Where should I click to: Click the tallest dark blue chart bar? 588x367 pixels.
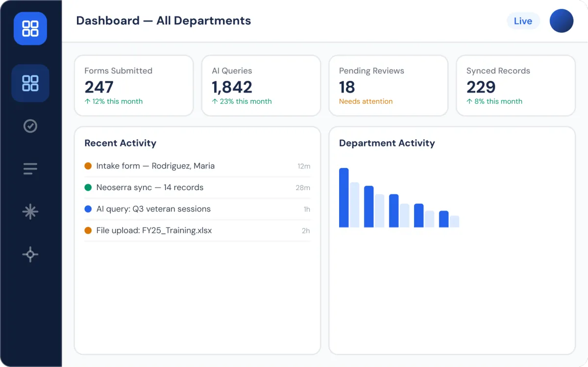[344, 197]
